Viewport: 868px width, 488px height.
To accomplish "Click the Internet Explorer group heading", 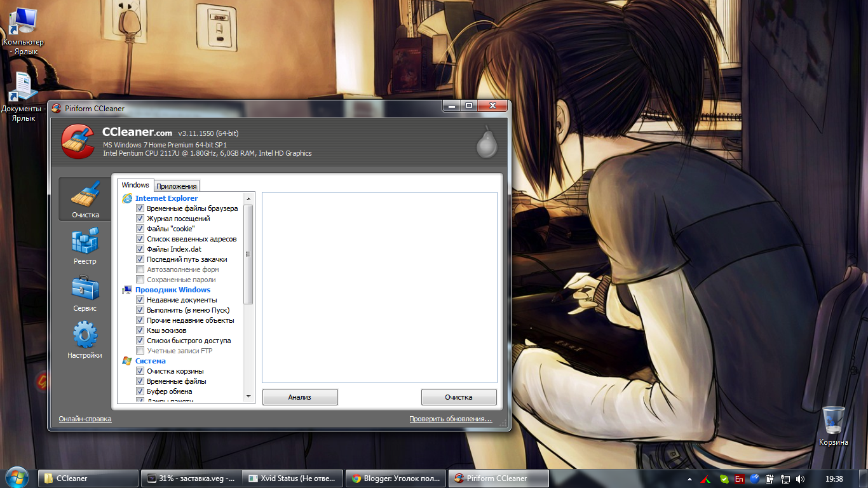I will coord(166,198).
